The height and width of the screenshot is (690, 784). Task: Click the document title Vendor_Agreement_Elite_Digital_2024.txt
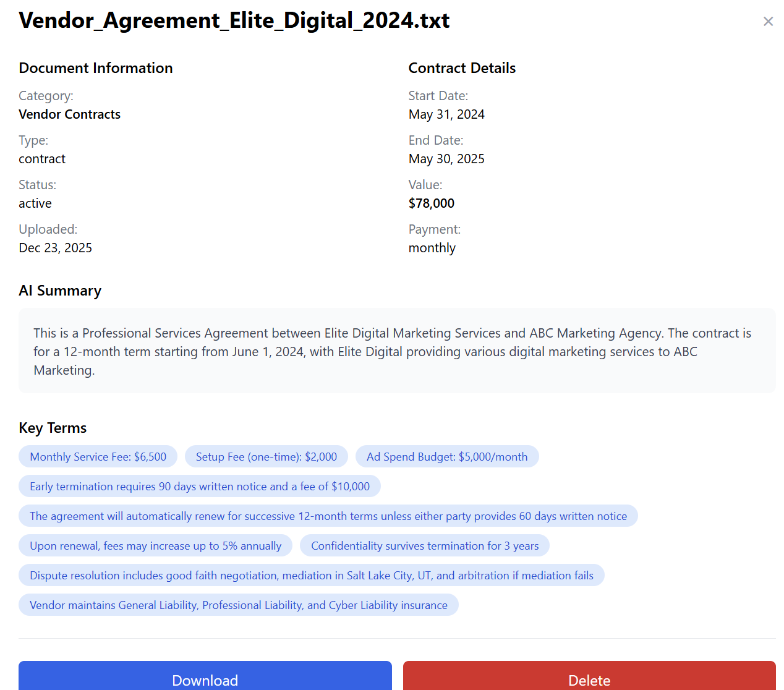[234, 20]
